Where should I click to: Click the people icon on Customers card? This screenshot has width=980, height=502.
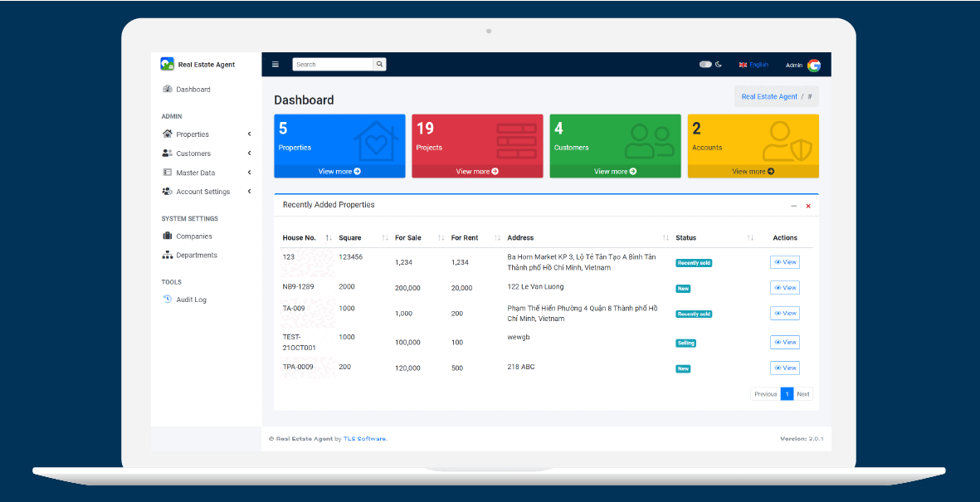click(650, 140)
